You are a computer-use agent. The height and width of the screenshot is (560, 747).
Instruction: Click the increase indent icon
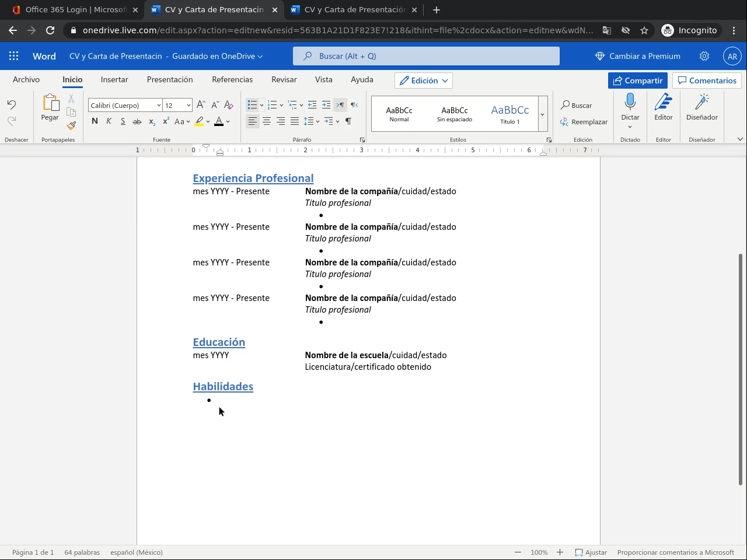(326, 105)
